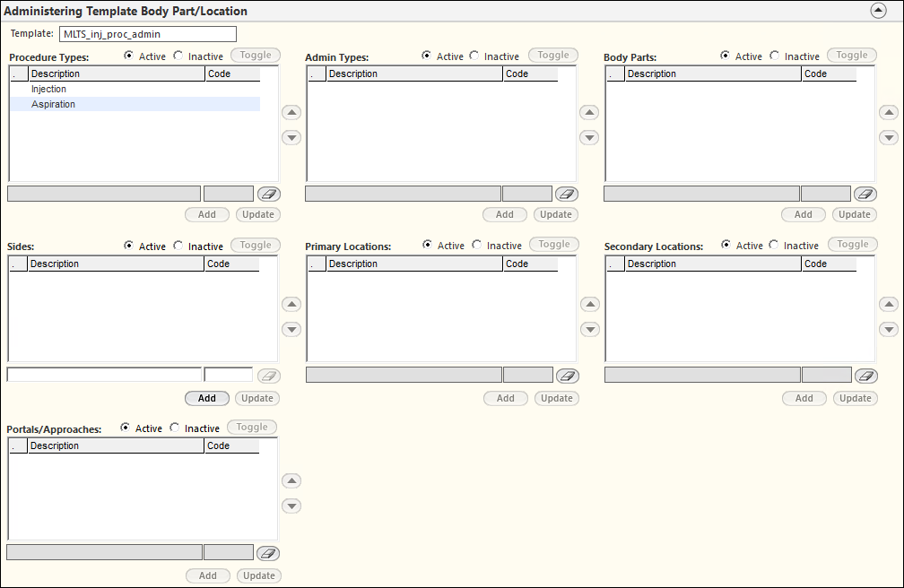
Task: Click Add button under Portals/Approaches
Action: (208, 575)
